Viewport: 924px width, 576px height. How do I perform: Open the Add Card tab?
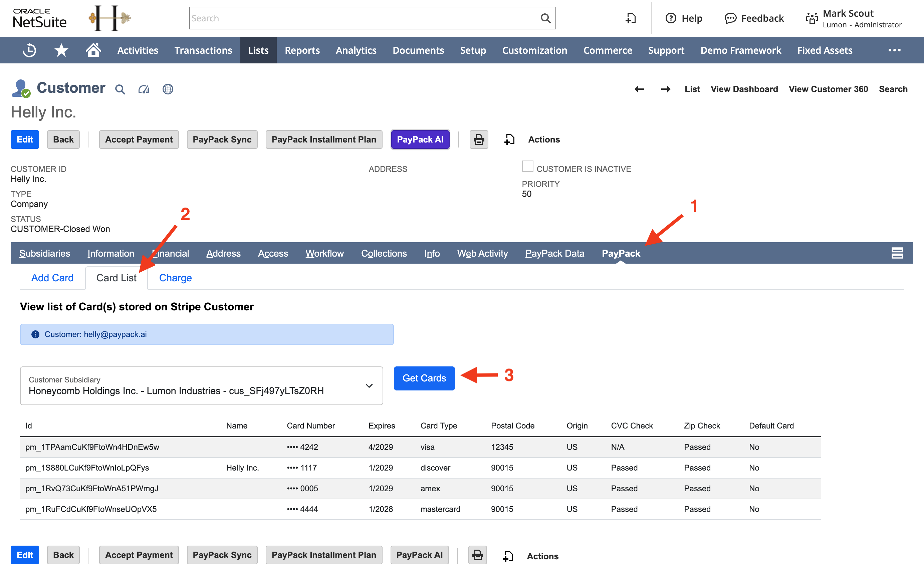coord(52,278)
